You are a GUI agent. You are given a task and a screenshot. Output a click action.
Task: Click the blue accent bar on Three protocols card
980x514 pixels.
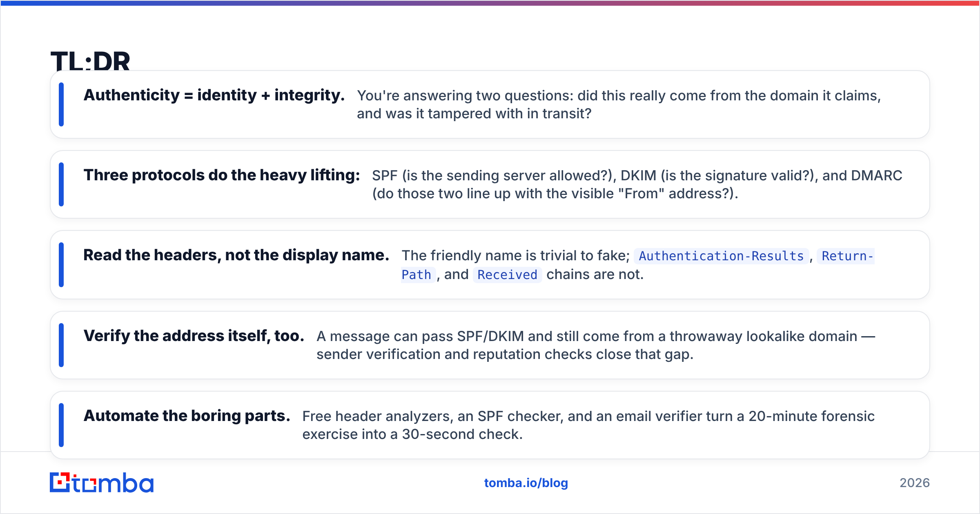point(61,184)
